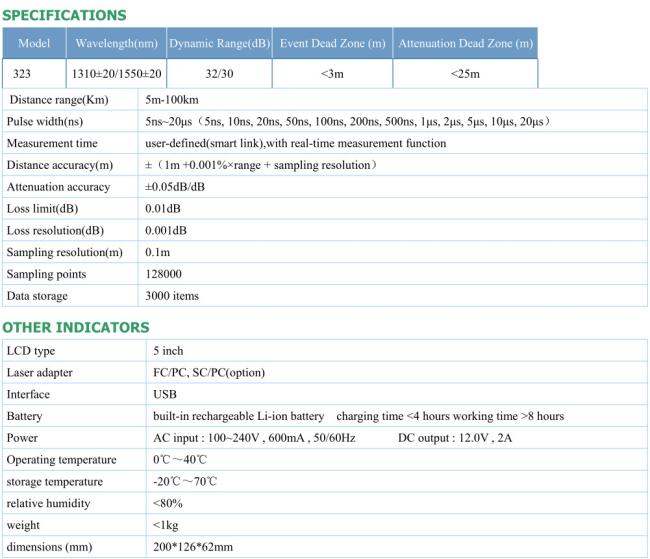The height and width of the screenshot is (559, 650).
Task: Select the Model column header
Action: (x=34, y=43)
